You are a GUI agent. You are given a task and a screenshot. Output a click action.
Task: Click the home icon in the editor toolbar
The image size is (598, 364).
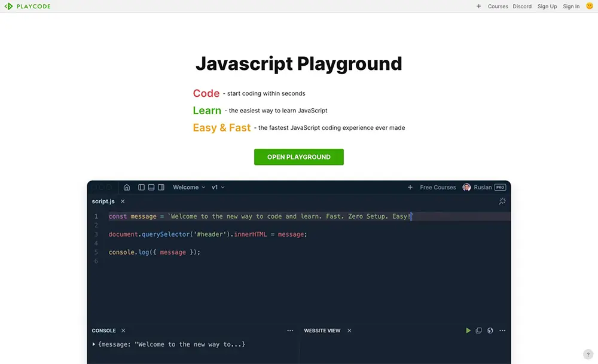(x=127, y=187)
